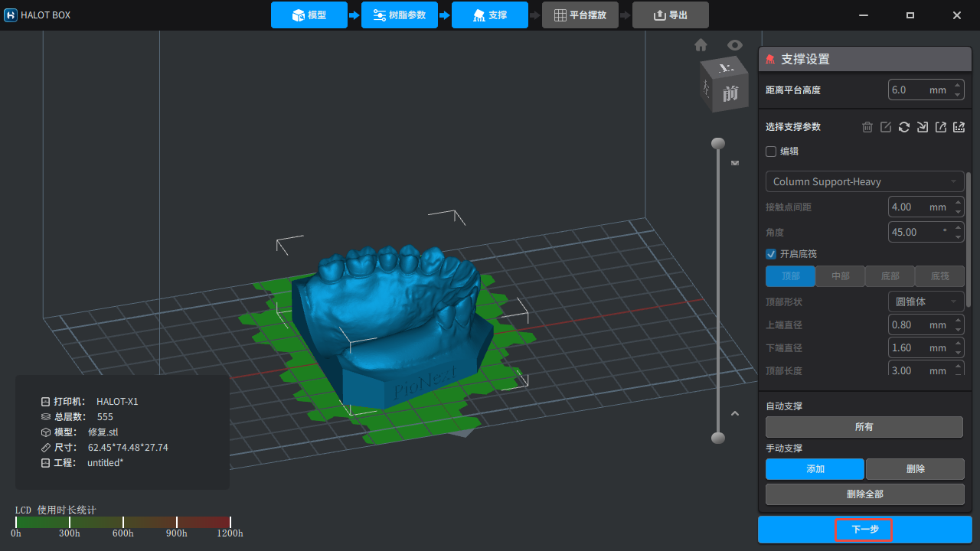Open the Column Support-Heavy dropdown
The image size is (980, 551).
[865, 181]
